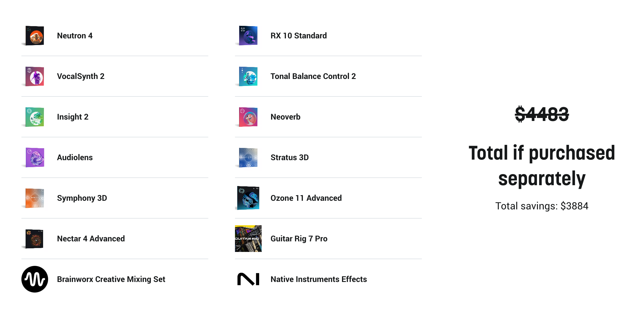Click the Brainworx Creative Mixing Set label
Screen dimensions: 644x312
click(x=111, y=279)
